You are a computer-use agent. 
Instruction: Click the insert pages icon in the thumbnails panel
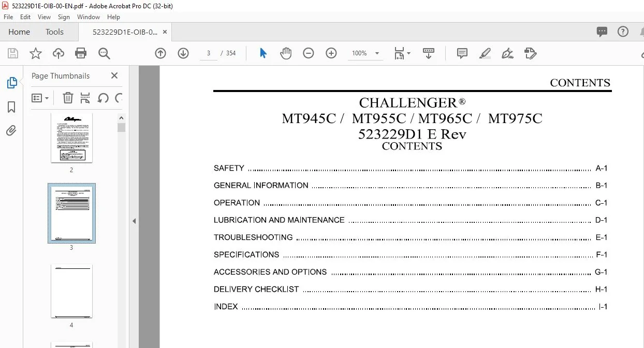point(85,98)
